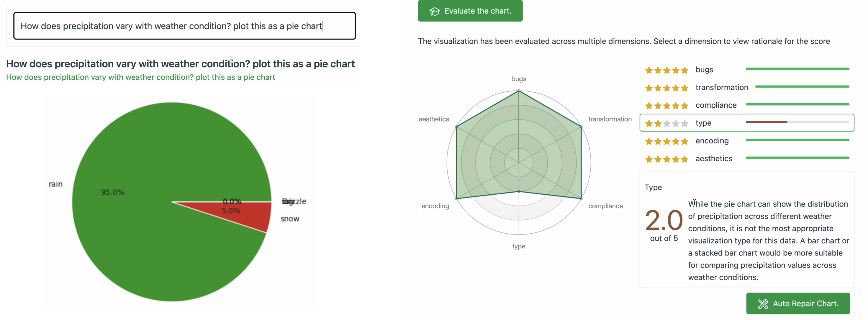Screen dimensions: 868x320
Task: Select the fifth star in the bugs rating
Action: [x=684, y=70]
